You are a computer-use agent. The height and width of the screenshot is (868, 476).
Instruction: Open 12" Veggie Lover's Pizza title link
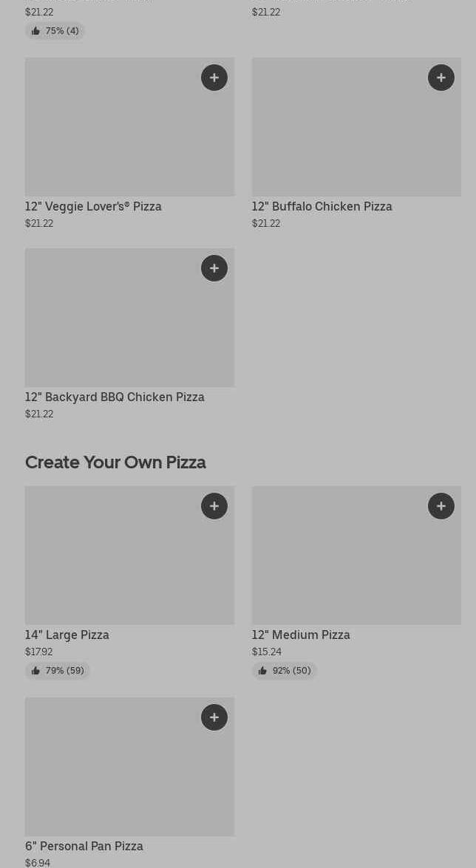pyautogui.click(x=93, y=207)
